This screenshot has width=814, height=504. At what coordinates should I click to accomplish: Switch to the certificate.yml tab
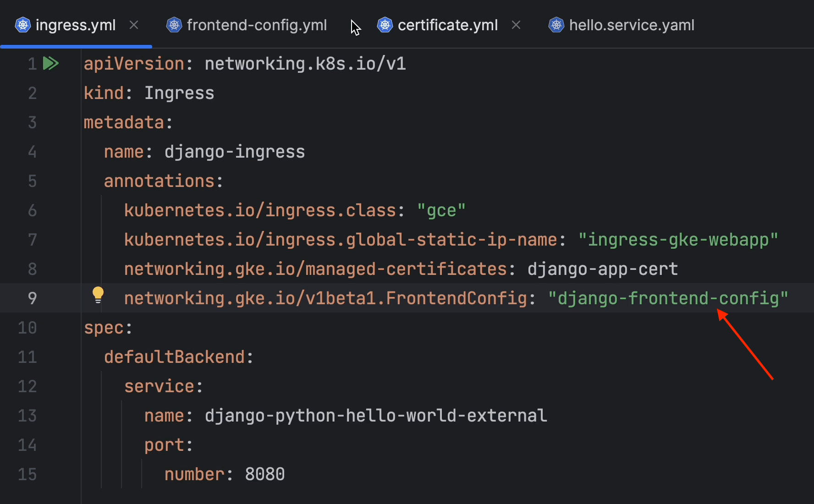(x=447, y=25)
